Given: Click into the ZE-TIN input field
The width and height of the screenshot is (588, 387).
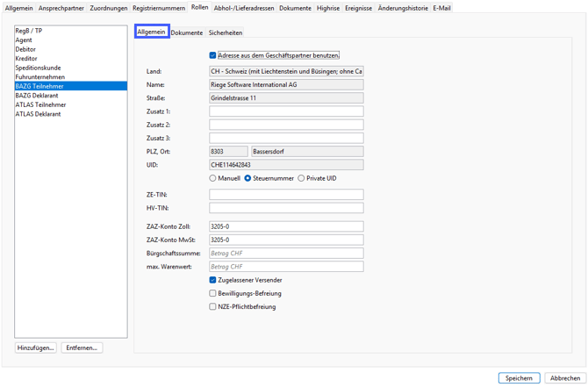Looking at the screenshot, I should 286,195.
